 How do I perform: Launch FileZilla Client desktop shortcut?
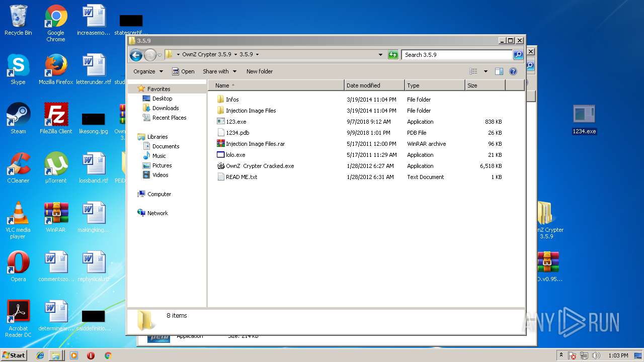(56, 119)
